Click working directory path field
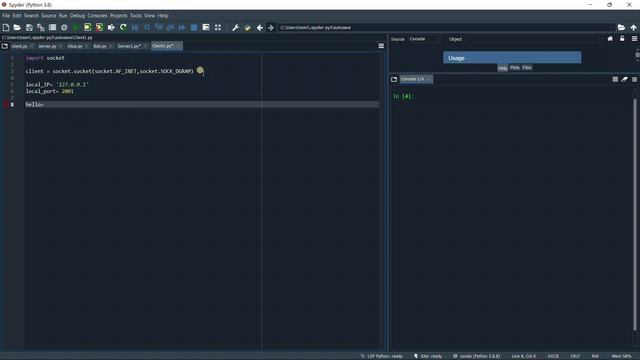The height and width of the screenshot is (360, 640). [446, 27]
